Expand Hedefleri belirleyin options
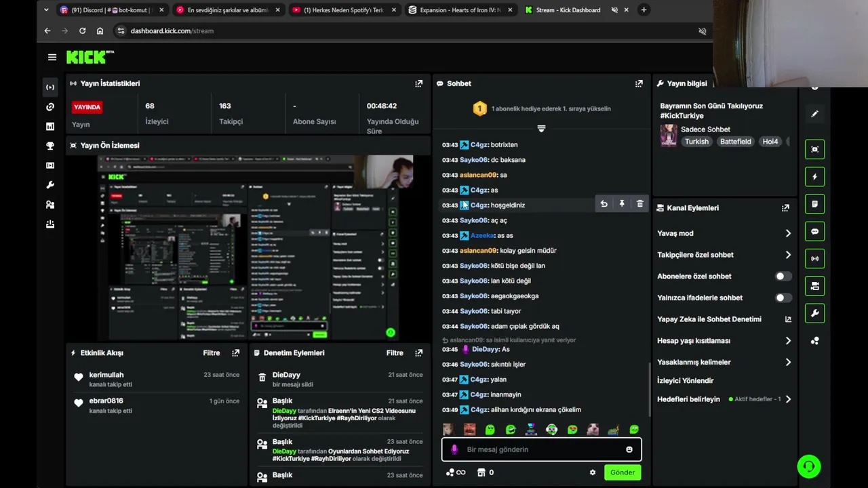Screen dimensions: 868x488 coord(788,399)
